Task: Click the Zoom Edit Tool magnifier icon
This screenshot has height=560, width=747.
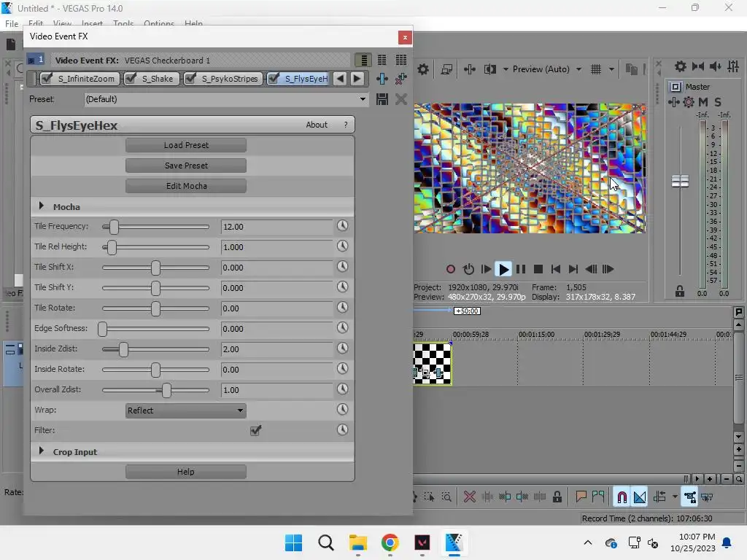Action: [447, 497]
